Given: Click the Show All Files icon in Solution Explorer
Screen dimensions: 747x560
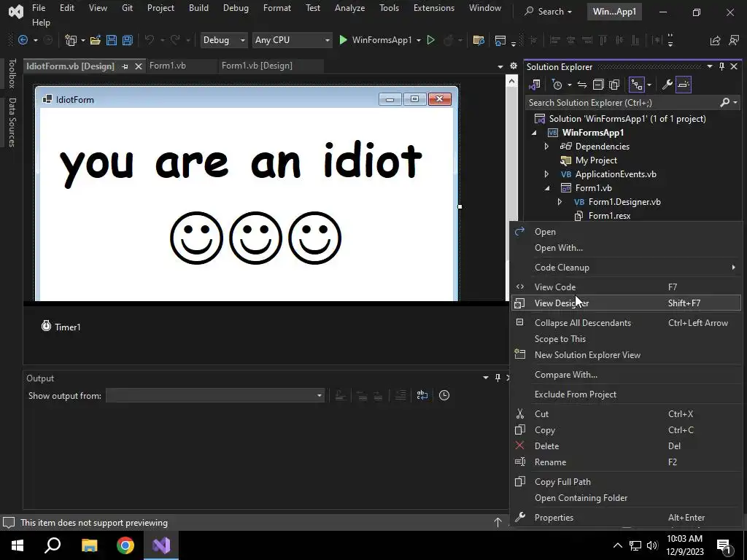Looking at the screenshot, I should (614, 85).
